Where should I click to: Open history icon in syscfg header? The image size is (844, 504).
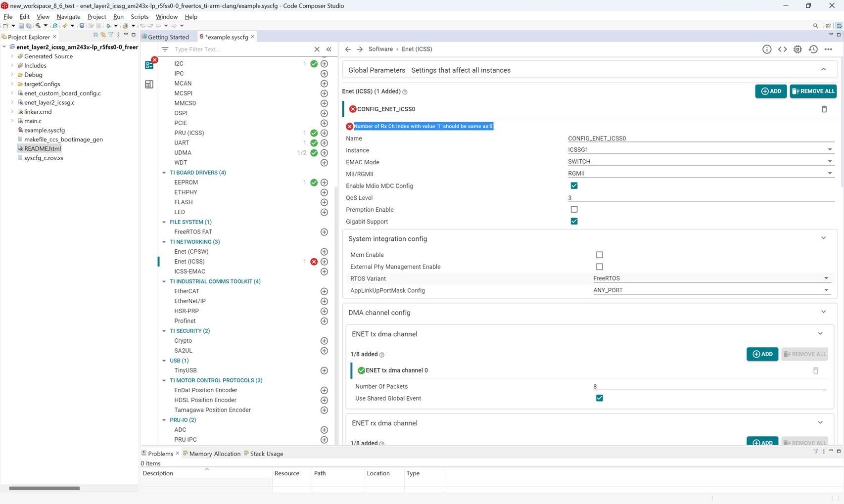pos(813,49)
